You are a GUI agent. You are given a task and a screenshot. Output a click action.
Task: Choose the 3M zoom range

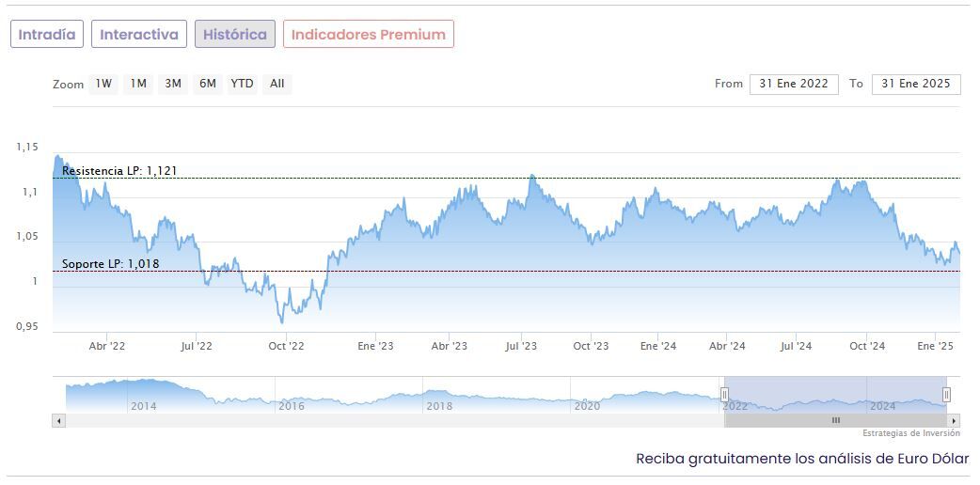point(173,84)
